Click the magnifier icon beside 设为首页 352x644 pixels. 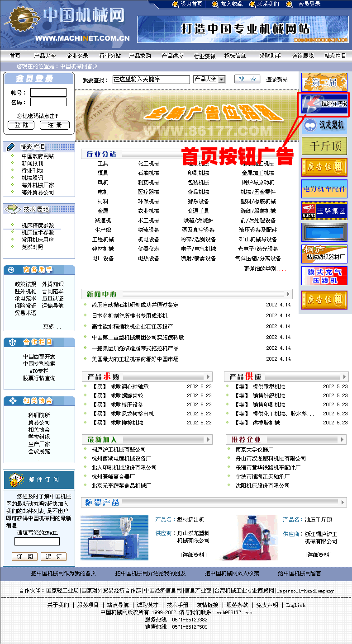[x=176, y=4]
